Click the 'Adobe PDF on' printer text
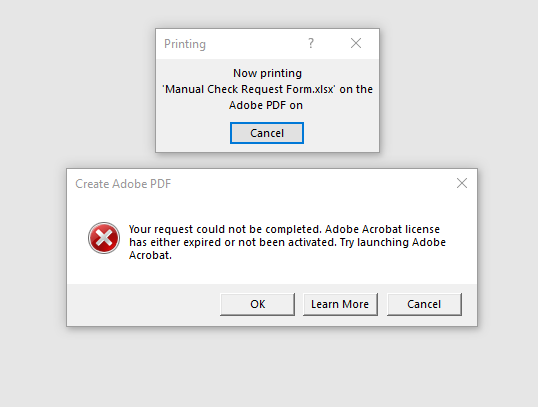Viewport: 538px width, 407px height. 266,105
